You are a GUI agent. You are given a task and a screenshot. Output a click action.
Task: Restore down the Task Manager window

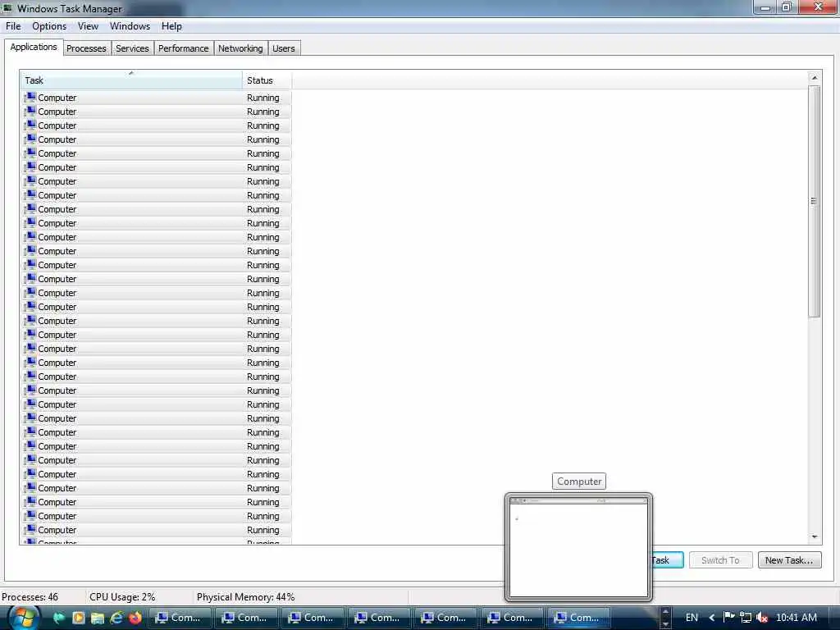(787, 7)
